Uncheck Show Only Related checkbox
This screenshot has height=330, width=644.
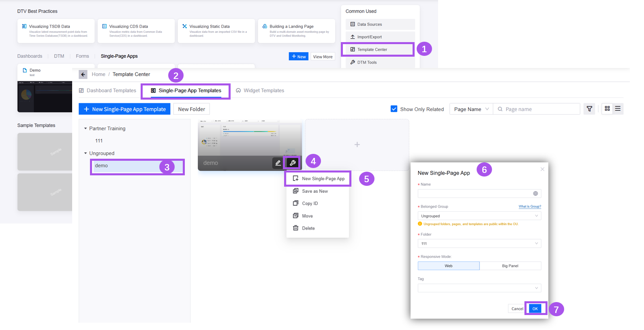394,109
